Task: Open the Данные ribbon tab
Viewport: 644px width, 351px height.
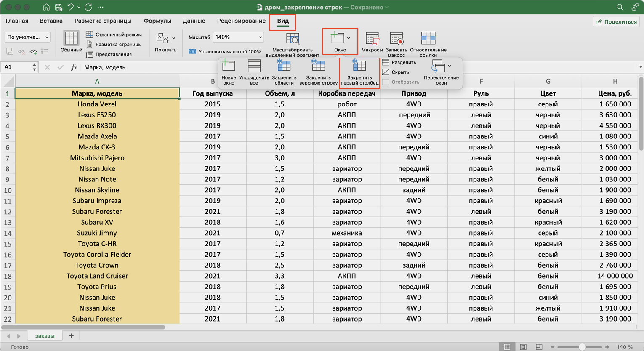Action: click(194, 21)
